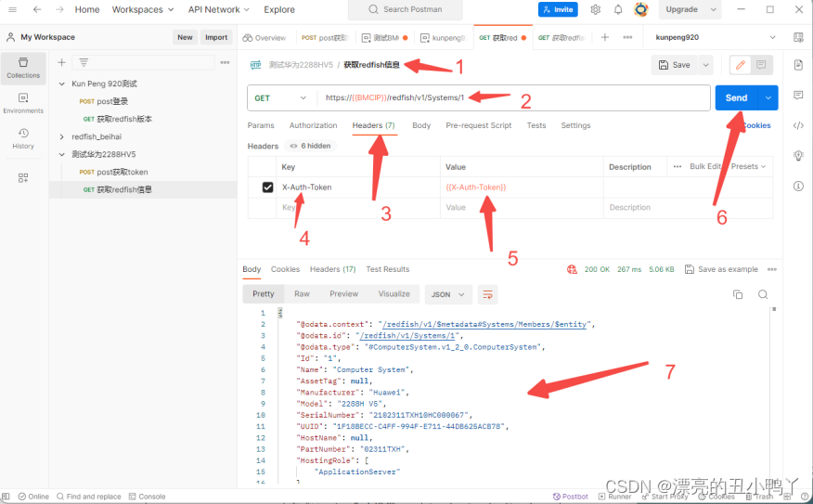
Task: Open the settings gear icon
Action: (594, 9)
